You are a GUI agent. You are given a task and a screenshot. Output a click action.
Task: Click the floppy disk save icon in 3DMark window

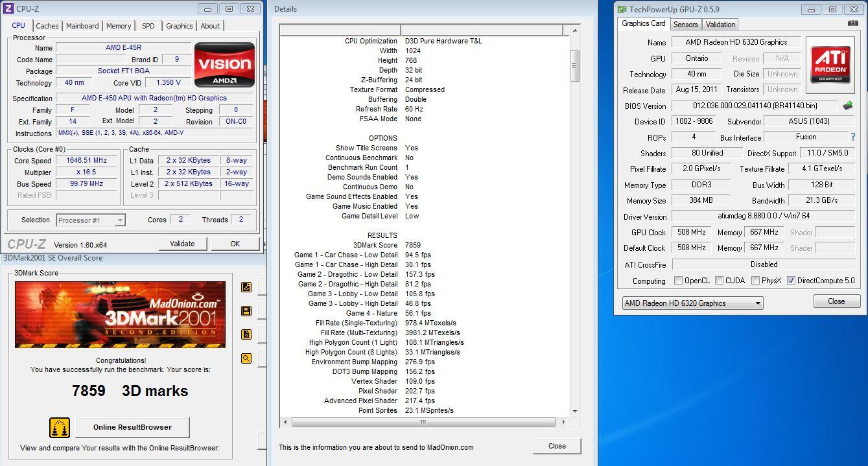(x=246, y=311)
